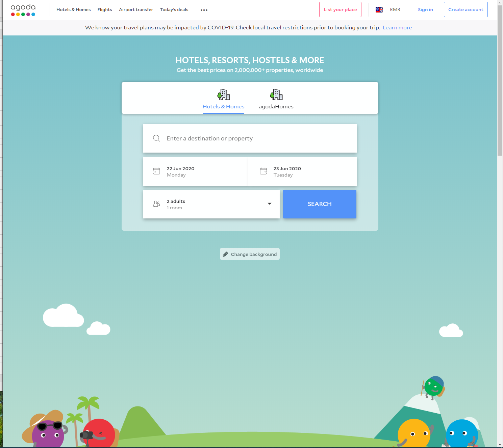503x448 pixels.
Task: Open Flights in the top navigation
Action: 104,10
